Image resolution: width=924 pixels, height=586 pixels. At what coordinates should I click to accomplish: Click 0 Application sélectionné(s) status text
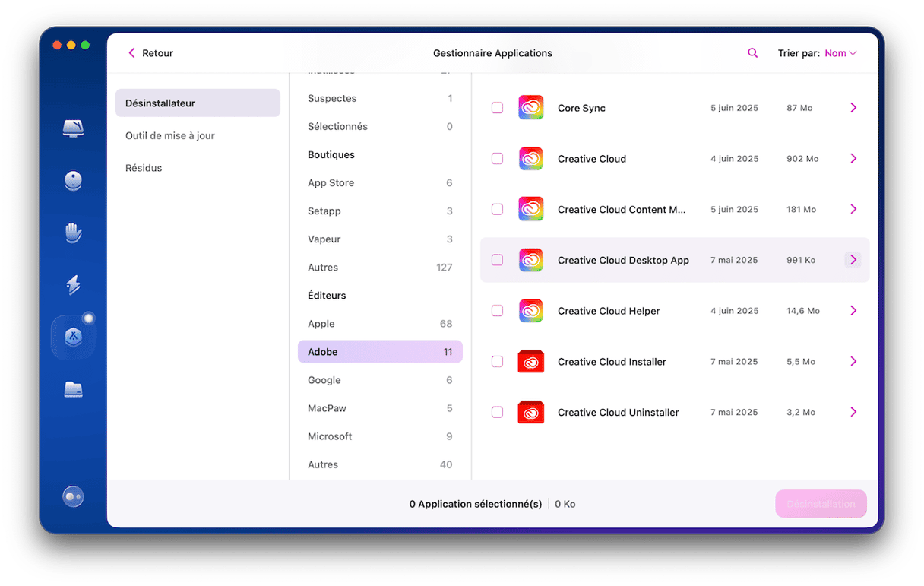coord(476,504)
